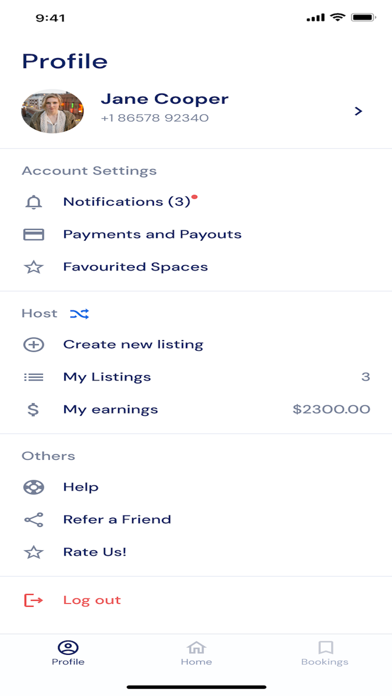Screen dimensions: 392x696
Task: View My earnings amount $2300.00
Action: (x=331, y=409)
